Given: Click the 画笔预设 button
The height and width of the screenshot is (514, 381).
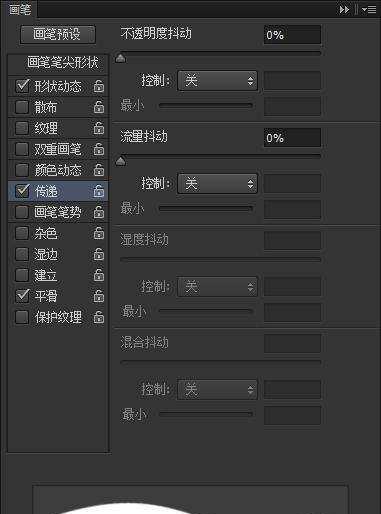Looking at the screenshot, I should click(58, 35).
